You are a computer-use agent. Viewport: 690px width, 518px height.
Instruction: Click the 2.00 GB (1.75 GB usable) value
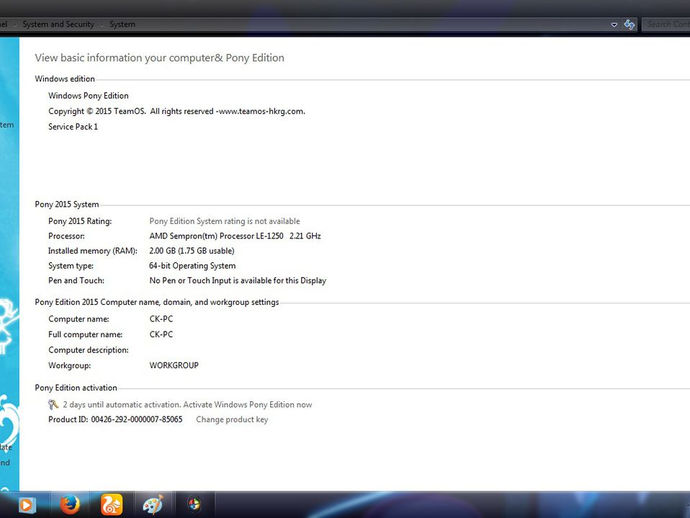(191, 251)
